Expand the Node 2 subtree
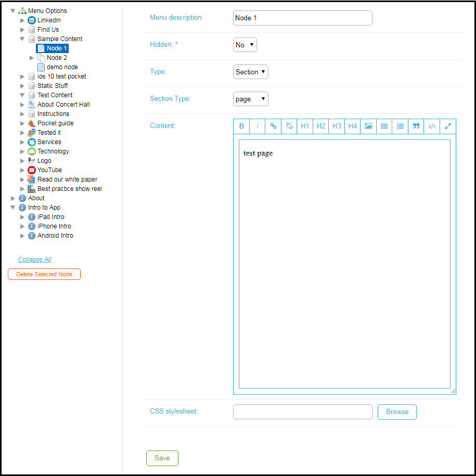Screen dimensions: 476x476 (x=32, y=58)
